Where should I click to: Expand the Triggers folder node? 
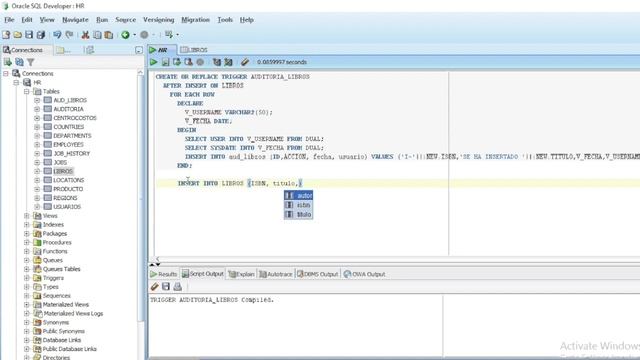click(27, 278)
